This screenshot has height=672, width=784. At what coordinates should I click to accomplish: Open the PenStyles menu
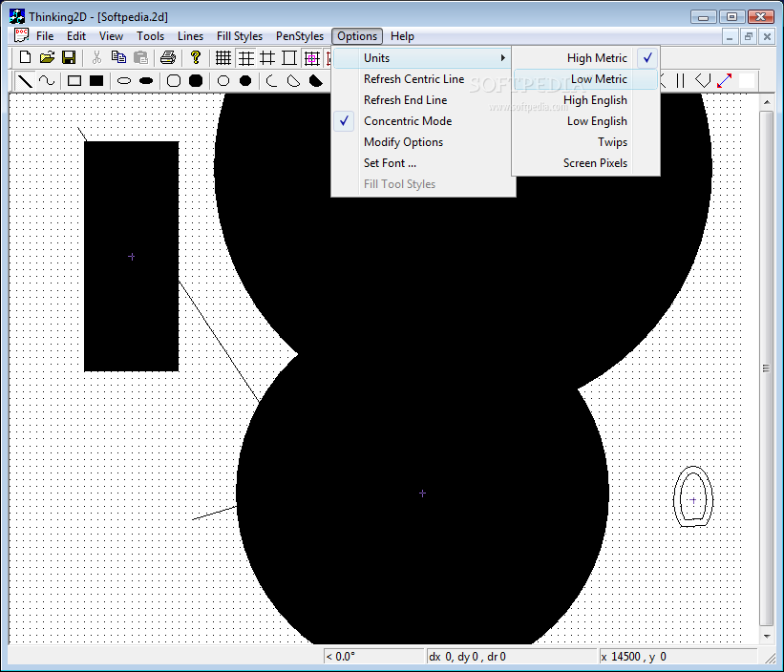coord(300,36)
